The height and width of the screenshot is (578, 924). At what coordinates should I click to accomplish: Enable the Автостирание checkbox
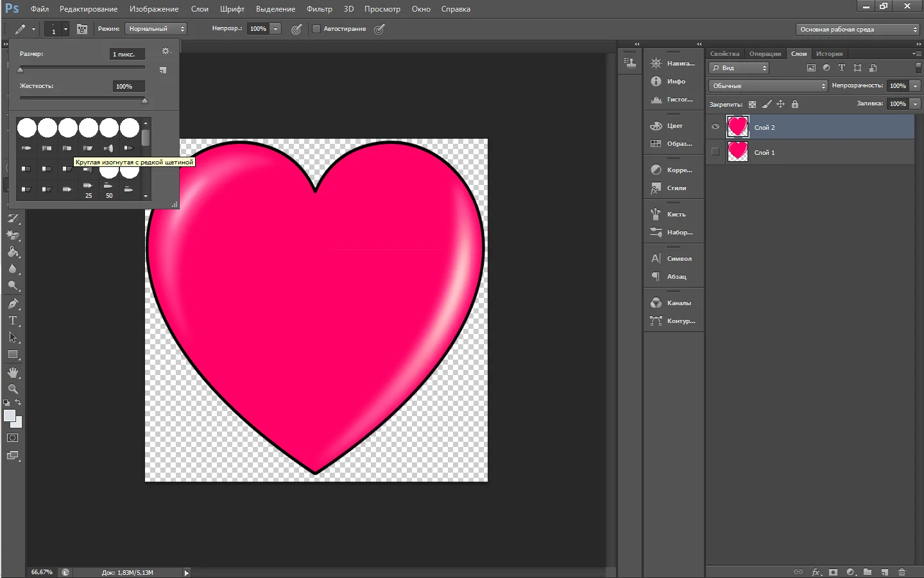point(316,29)
